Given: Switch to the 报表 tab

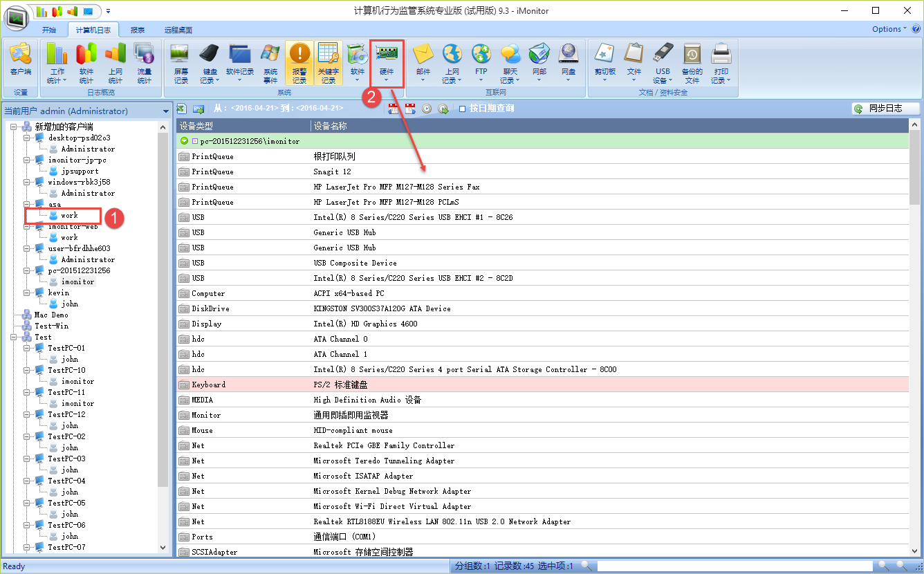Looking at the screenshot, I should tap(138, 30).
